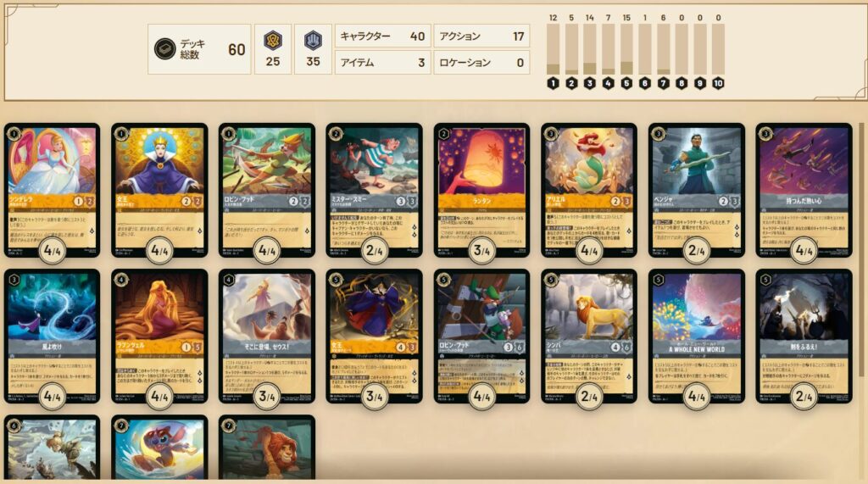Click the cost 1 hexagon icon

coord(553,84)
